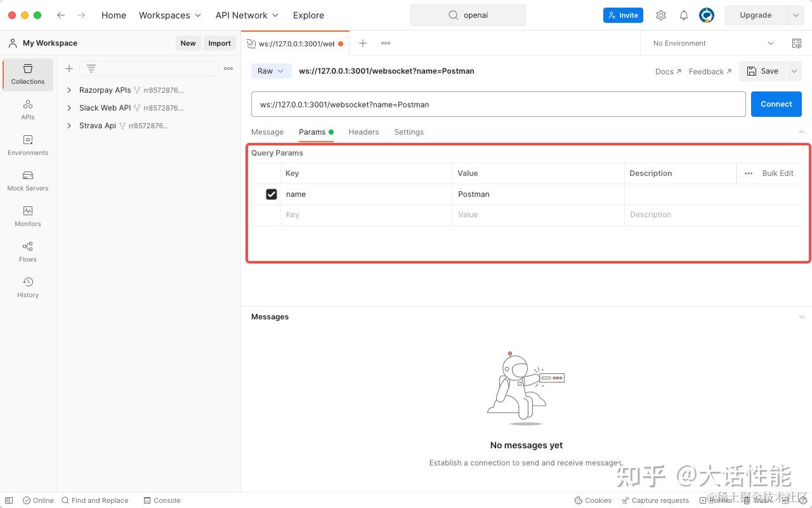Screen dimensions: 812x508
Task: Toggle Capture requests in the status bar
Action: (655, 500)
